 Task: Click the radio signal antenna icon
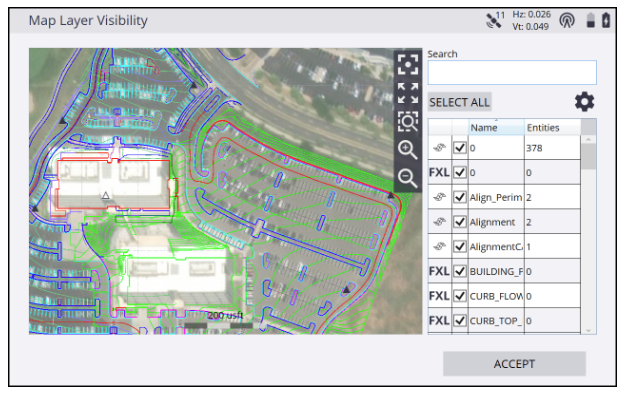566,20
